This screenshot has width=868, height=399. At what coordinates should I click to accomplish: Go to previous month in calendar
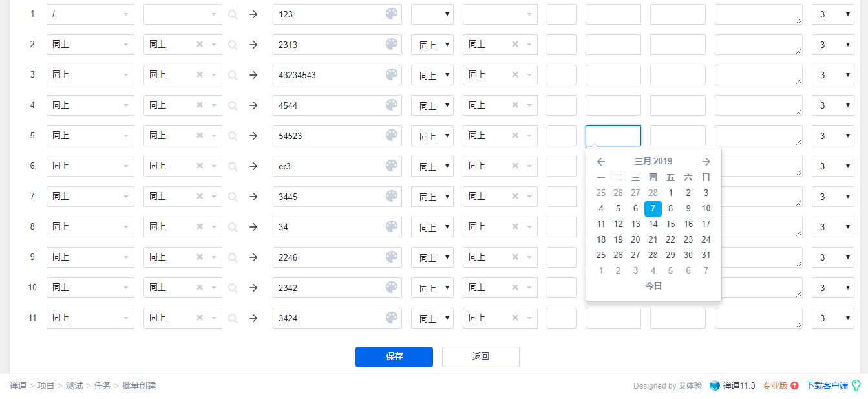[601, 162]
